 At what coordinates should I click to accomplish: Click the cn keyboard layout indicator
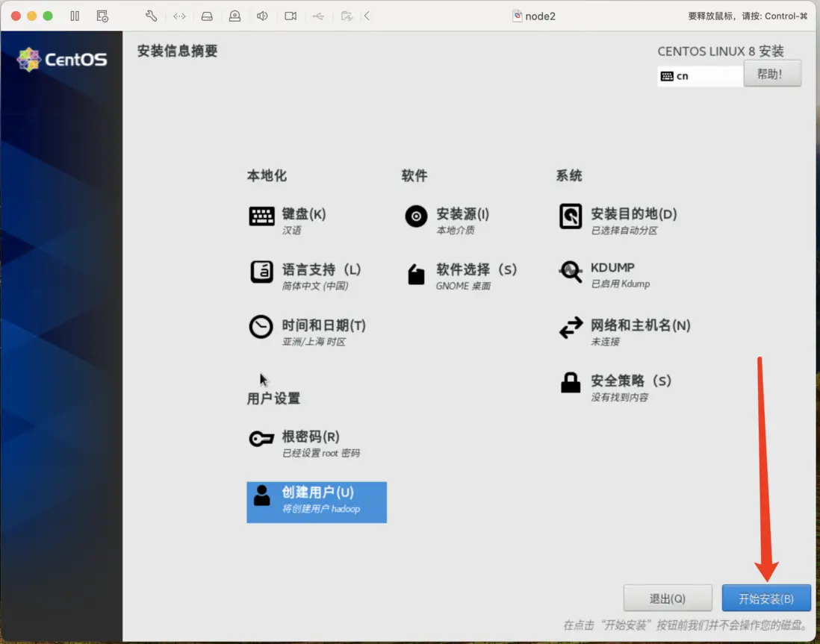700,76
